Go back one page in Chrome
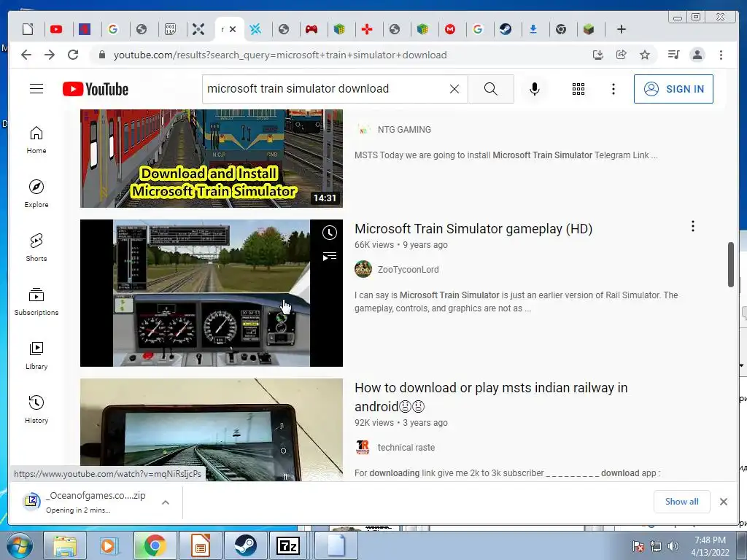 pos(26,55)
